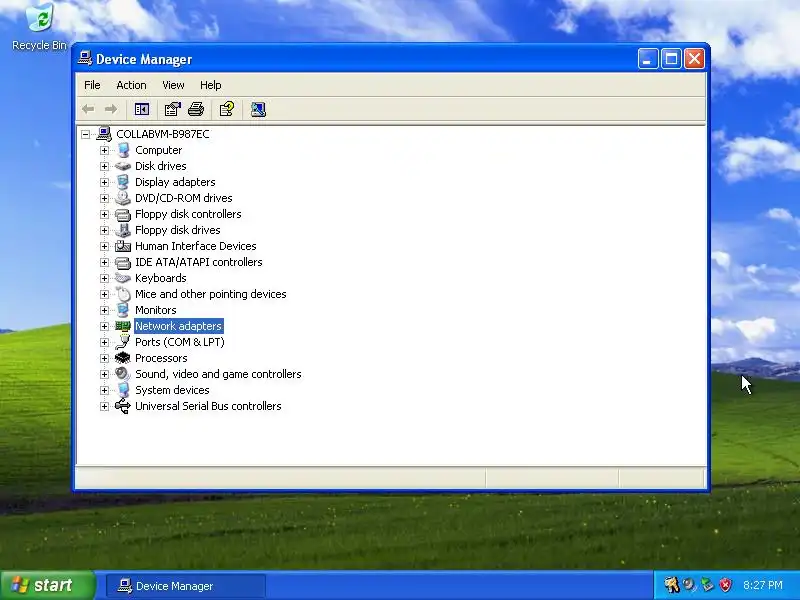Screen dimensions: 800x600
Task: Click the Start button
Action: (x=47, y=585)
